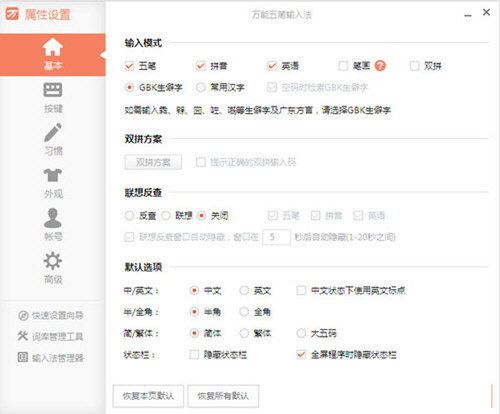Open the 词库管理工具 link

tap(57, 336)
